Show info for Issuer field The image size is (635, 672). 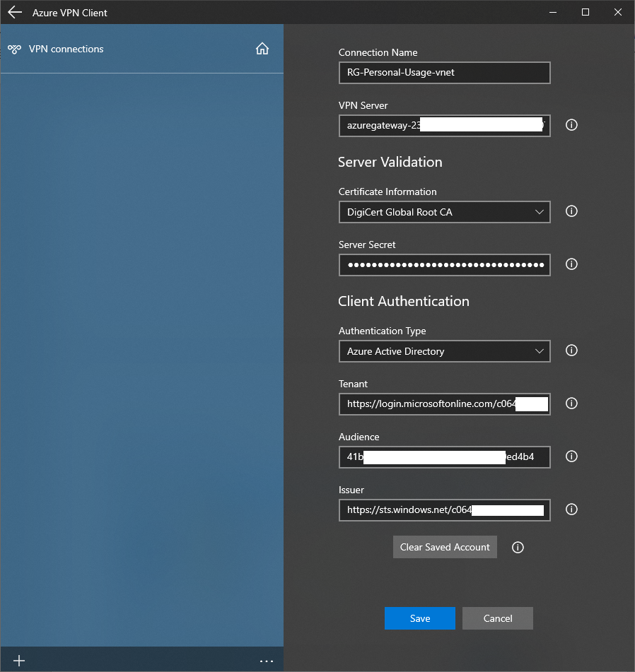pos(571,509)
